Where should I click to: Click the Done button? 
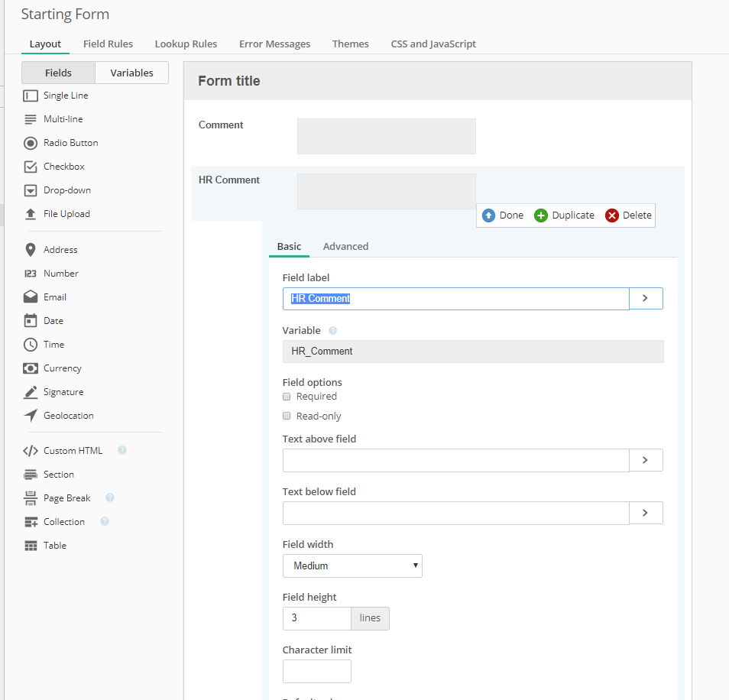503,216
